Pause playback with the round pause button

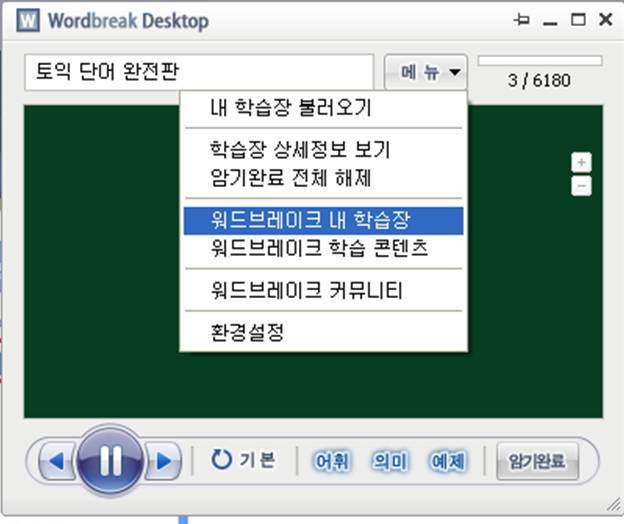[x=110, y=461]
